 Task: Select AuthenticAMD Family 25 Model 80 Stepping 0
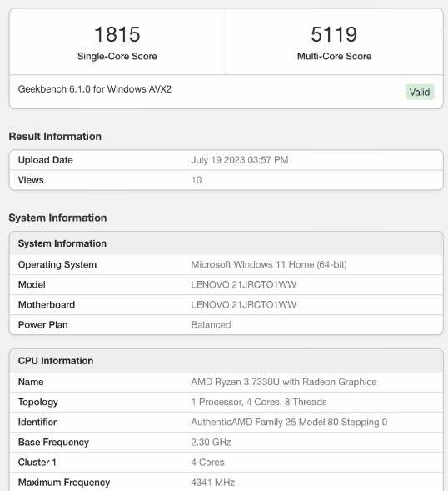coord(289,423)
